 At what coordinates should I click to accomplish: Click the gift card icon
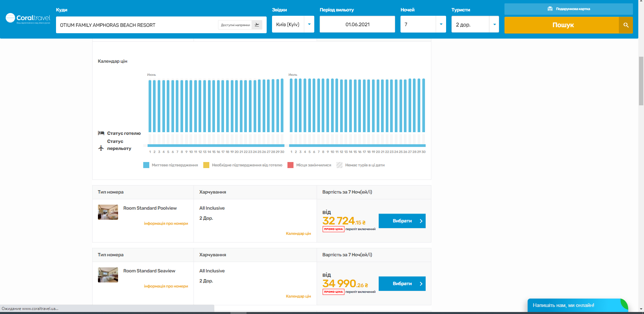[x=550, y=9]
